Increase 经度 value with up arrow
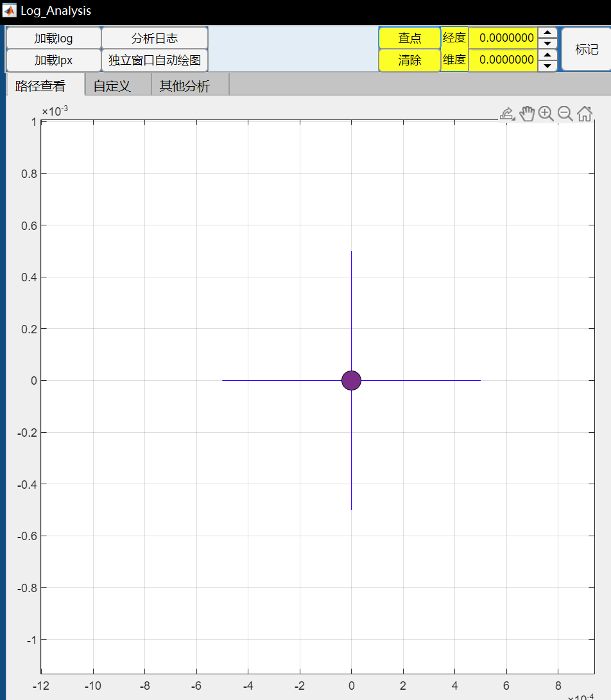The width and height of the screenshot is (611, 700). pyautogui.click(x=547, y=33)
